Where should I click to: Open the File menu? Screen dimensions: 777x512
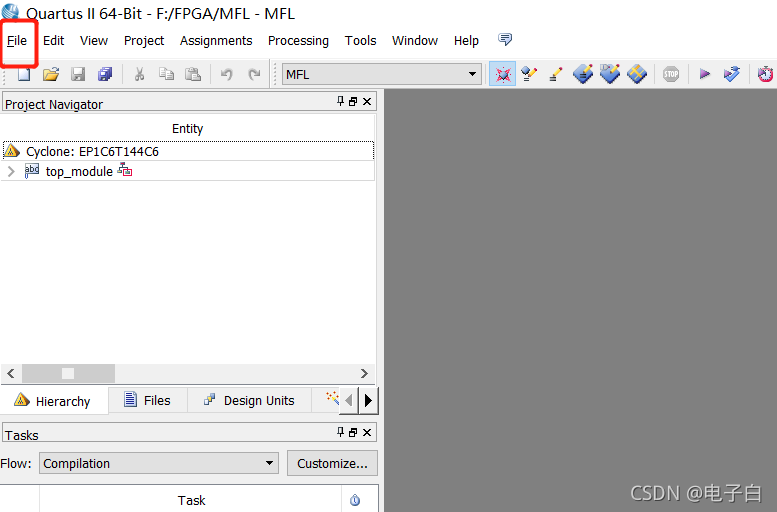17,41
